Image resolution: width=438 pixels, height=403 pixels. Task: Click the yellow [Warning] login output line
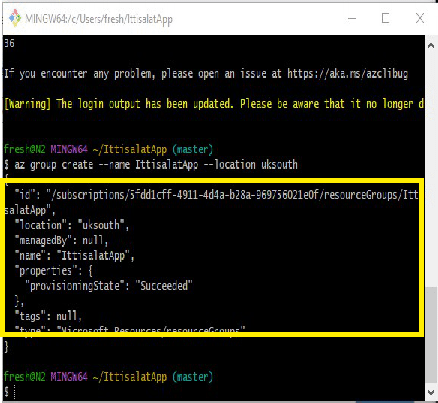click(214, 104)
